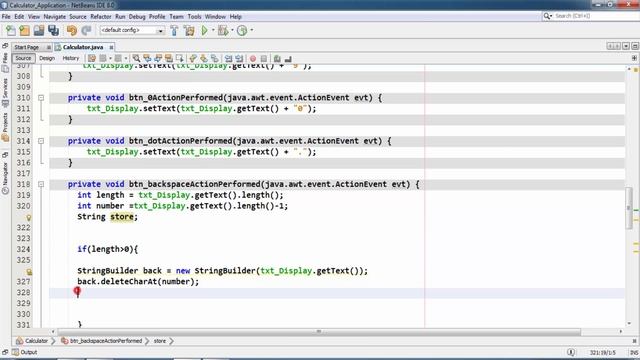Image resolution: width=640 pixels, height=360 pixels.
Task: Click the Stop Macro Recording icon
Action: click(x=264, y=58)
